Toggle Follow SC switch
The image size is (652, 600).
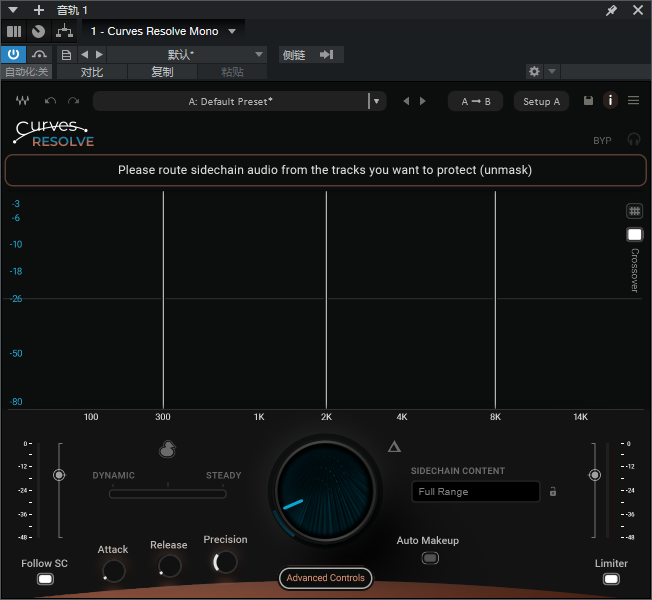pos(45,579)
